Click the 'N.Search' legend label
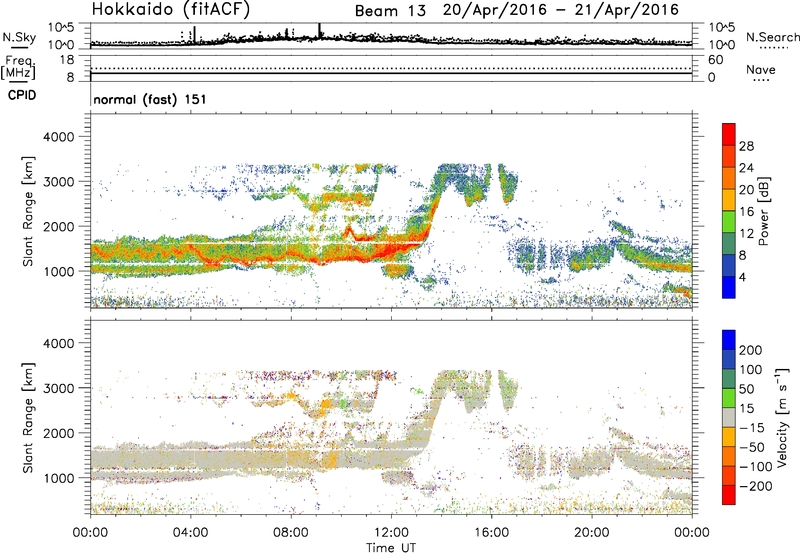Image resolution: width=800 pixels, height=554 pixels. (x=772, y=37)
